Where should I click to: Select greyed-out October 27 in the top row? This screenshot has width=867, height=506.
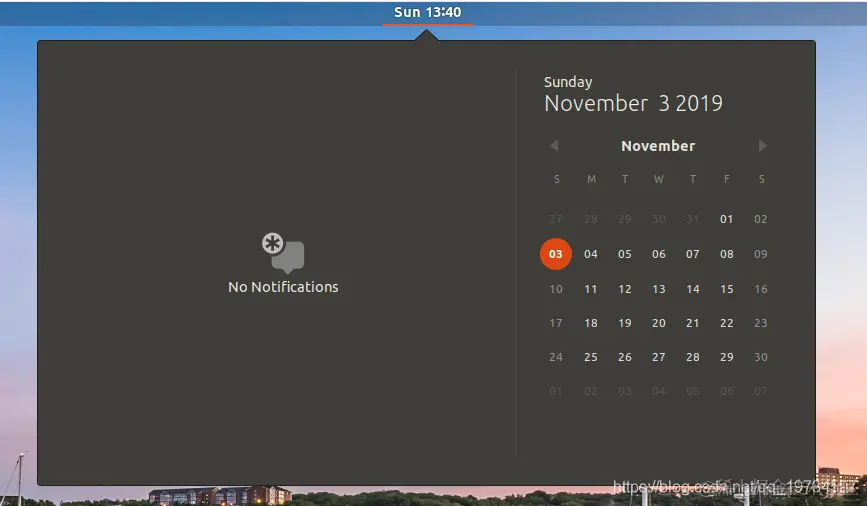tap(556, 219)
